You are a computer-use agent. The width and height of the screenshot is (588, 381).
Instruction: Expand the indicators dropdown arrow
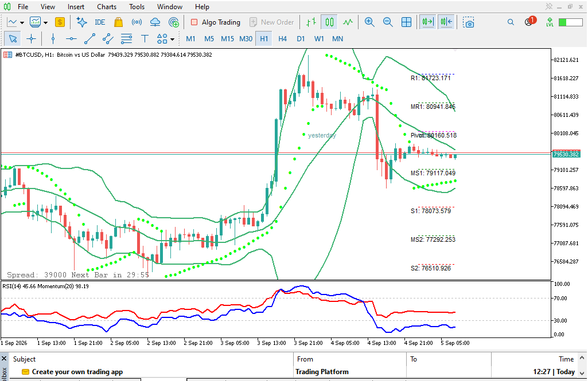pyautogui.click(x=46, y=22)
